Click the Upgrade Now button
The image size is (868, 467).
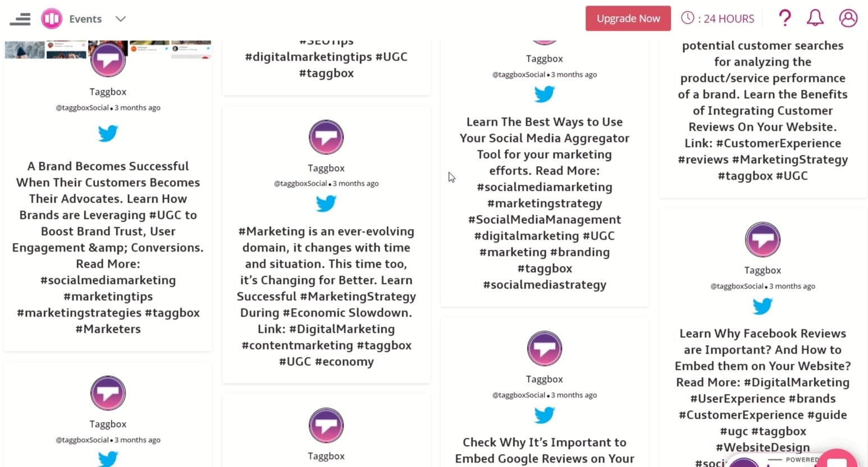(628, 19)
